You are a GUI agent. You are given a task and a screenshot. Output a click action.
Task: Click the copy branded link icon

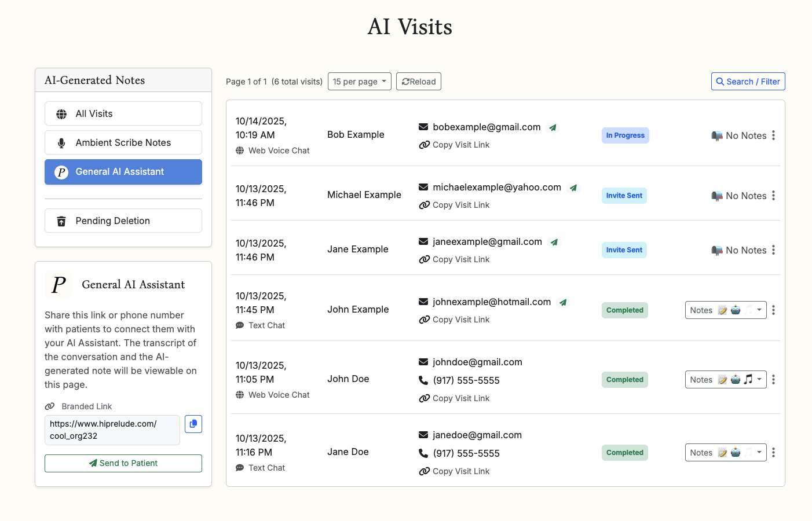pyautogui.click(x=193, y=424)
